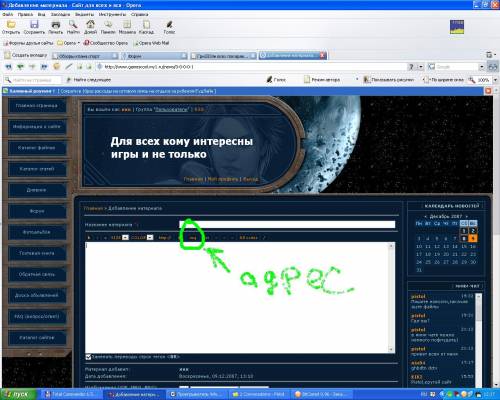Click the Найти следующее button
500x400 pixels.
(89, 80)
